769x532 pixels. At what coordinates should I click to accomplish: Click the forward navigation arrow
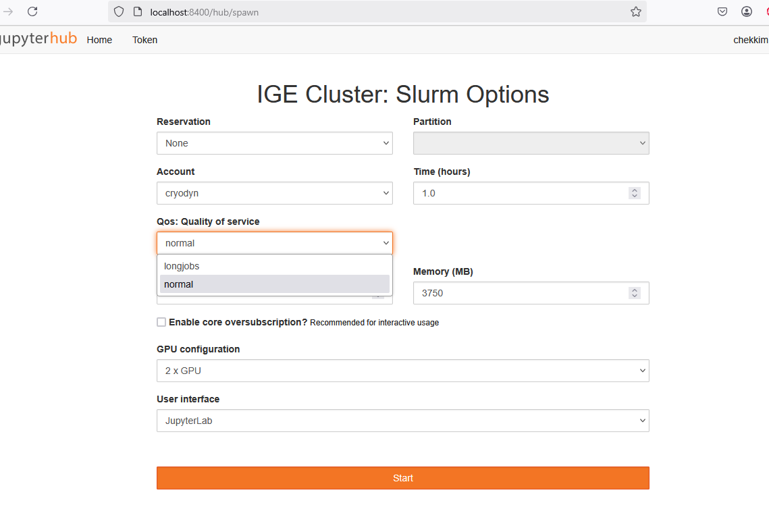pos(9,11)
